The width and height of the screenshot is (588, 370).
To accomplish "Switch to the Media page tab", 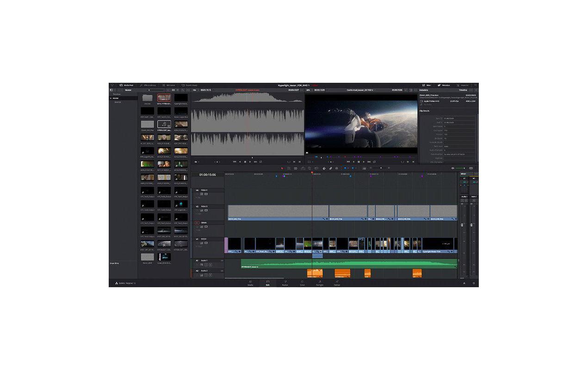I will (x=250, y=283).
